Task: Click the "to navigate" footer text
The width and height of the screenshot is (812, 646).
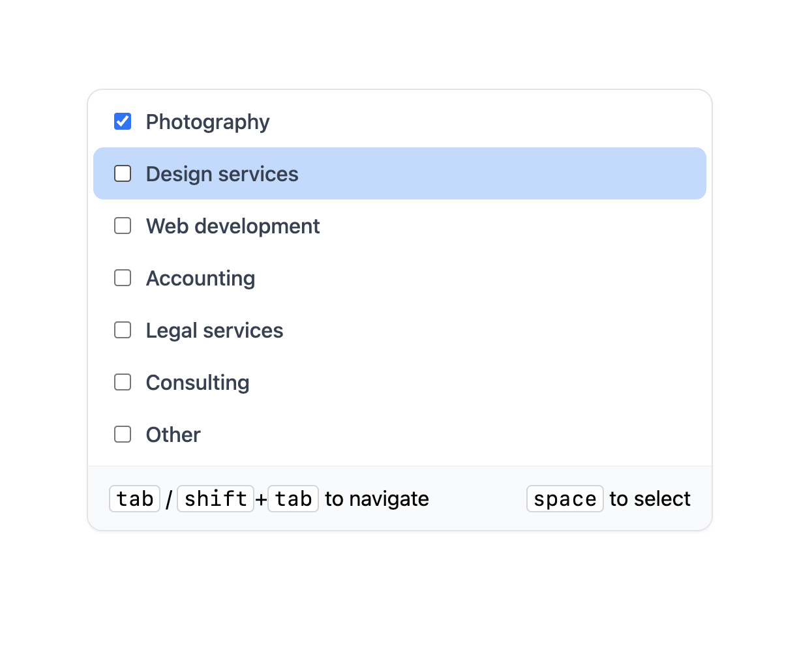Action: 377,499
